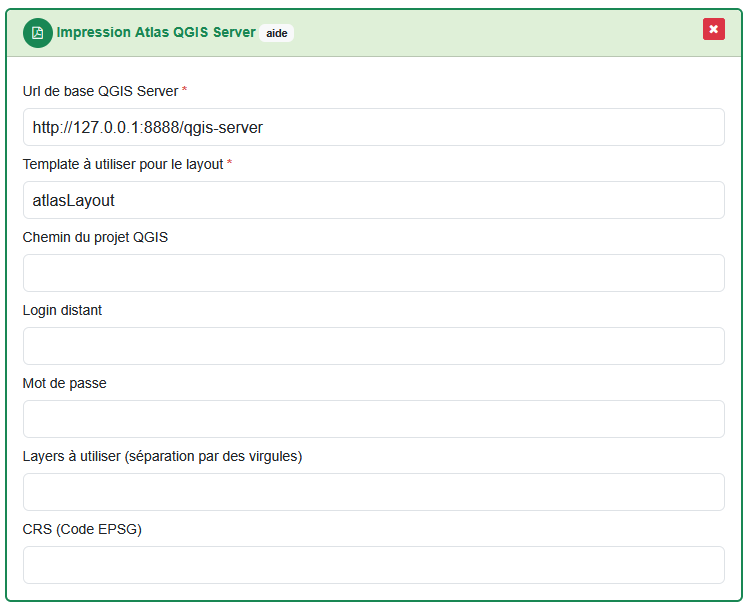Close the dialog with the red X button

coord(713,30)
